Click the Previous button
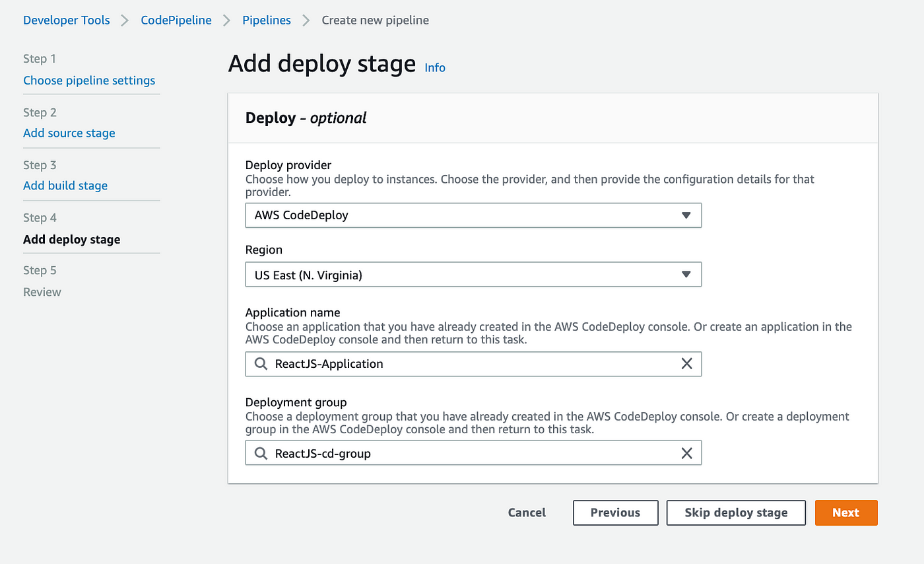The width and height of the screenshot is (924, 564). pos(616,512)
